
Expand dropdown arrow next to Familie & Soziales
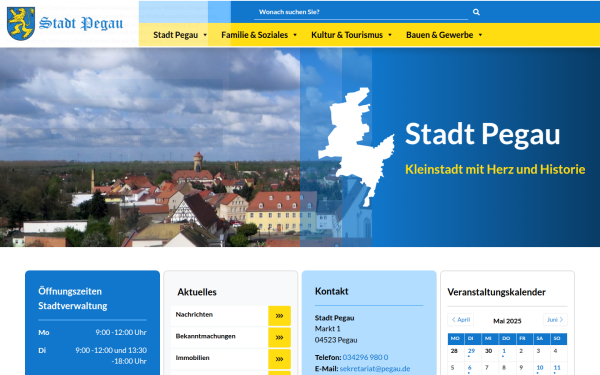click(295, 35)
